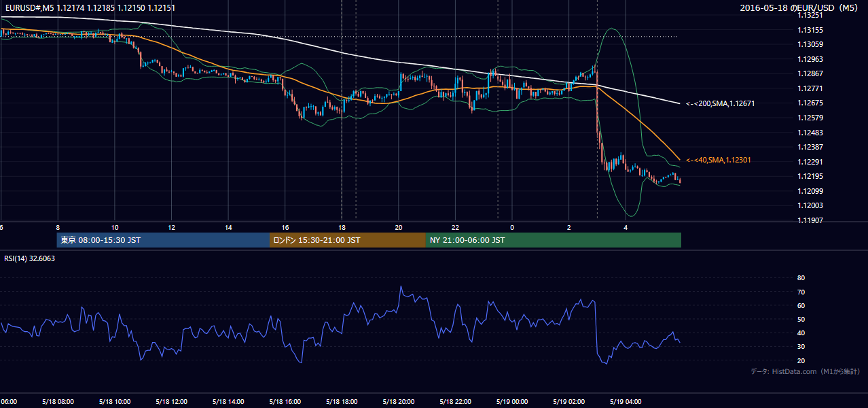Select the NY 21:00-06:00 JST session bar
868x408 pixels.
click(554, 240)
